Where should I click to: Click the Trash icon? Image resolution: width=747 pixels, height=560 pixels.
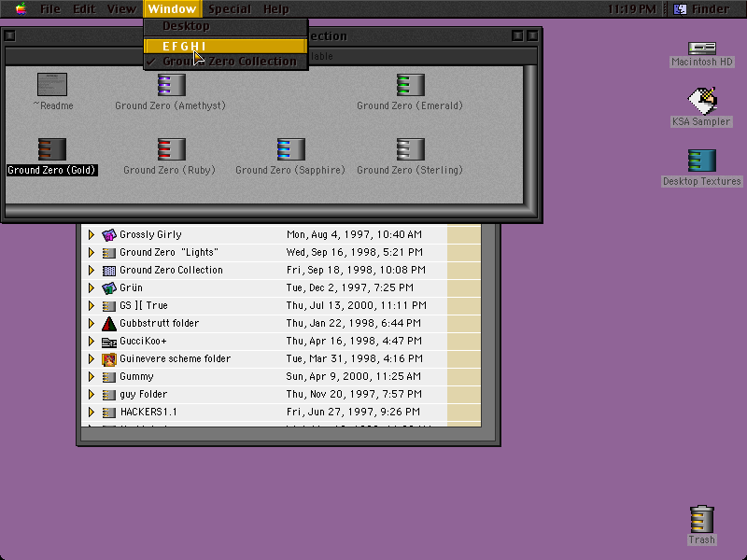702,519
